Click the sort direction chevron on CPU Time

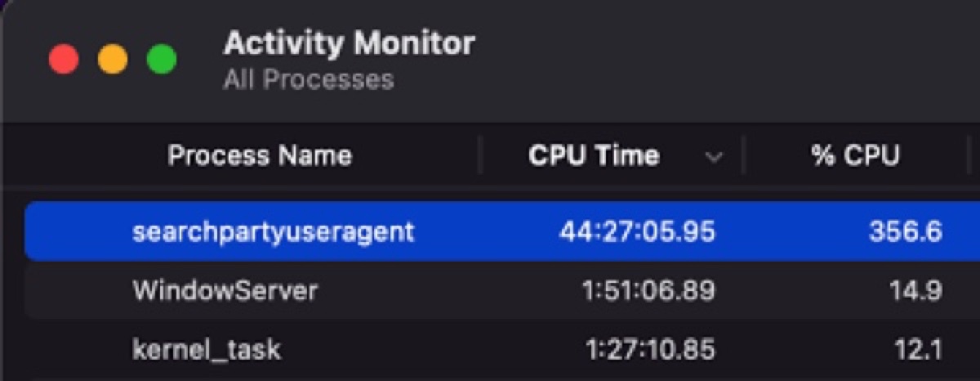click(x=714, y=156)
